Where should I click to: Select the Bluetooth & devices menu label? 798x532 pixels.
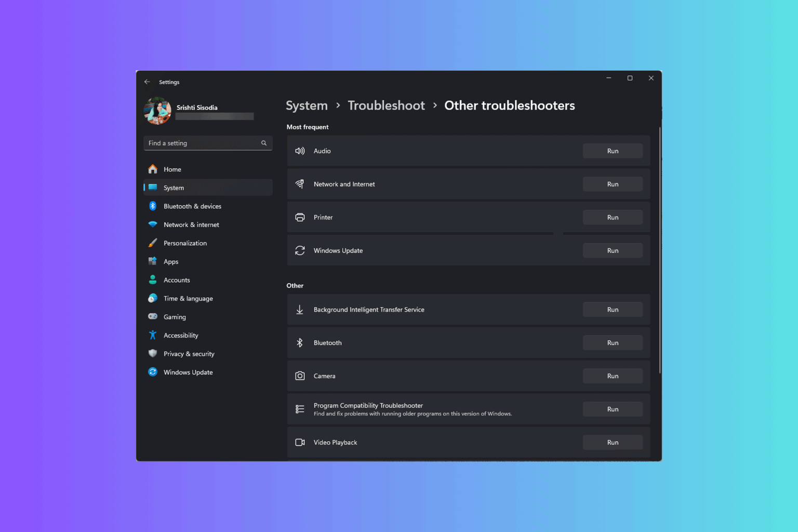click(x=192, y=206)
